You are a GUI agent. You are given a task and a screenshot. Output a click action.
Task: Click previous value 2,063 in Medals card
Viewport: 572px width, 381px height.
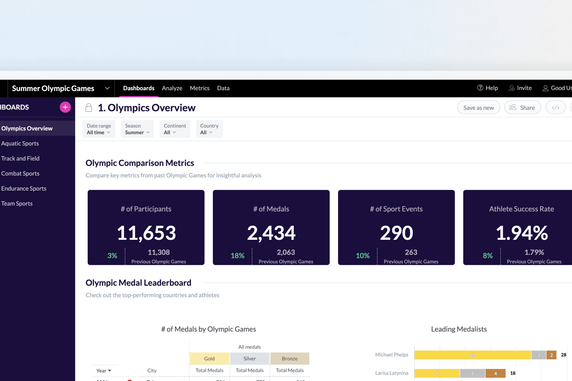pos(286,252)
